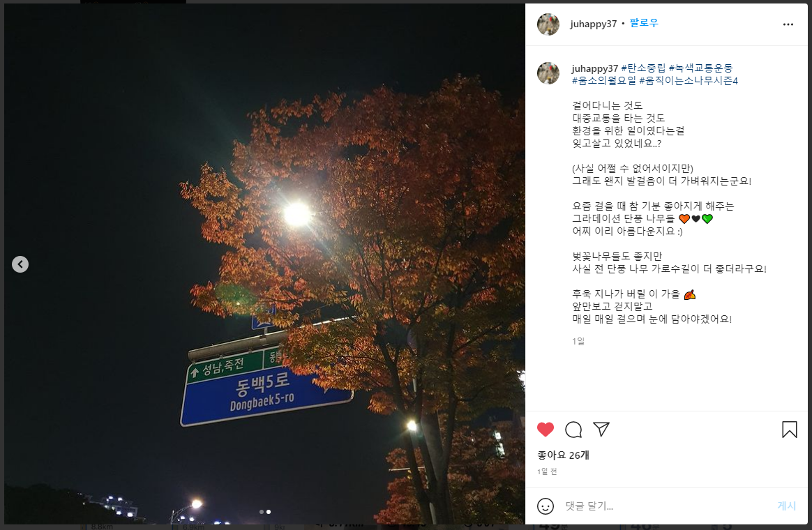Open juhappy37 profile from header username
Screen dimensions: 812x530
point(593,24)
